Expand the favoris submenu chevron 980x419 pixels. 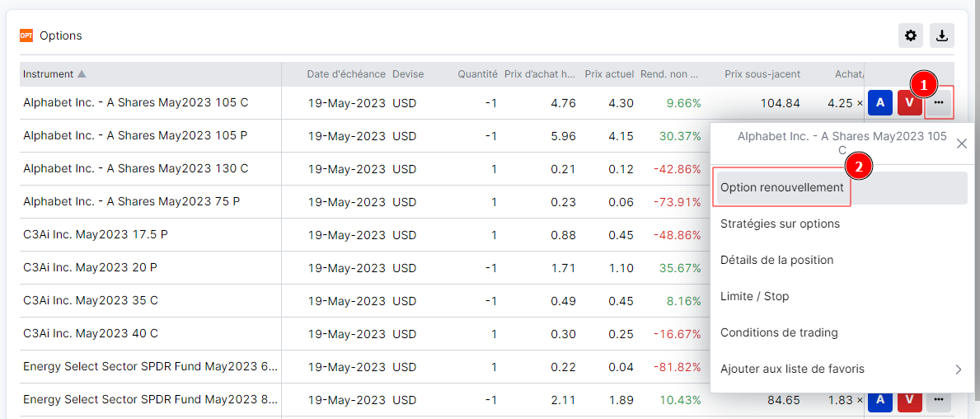[x=959, y=370]
